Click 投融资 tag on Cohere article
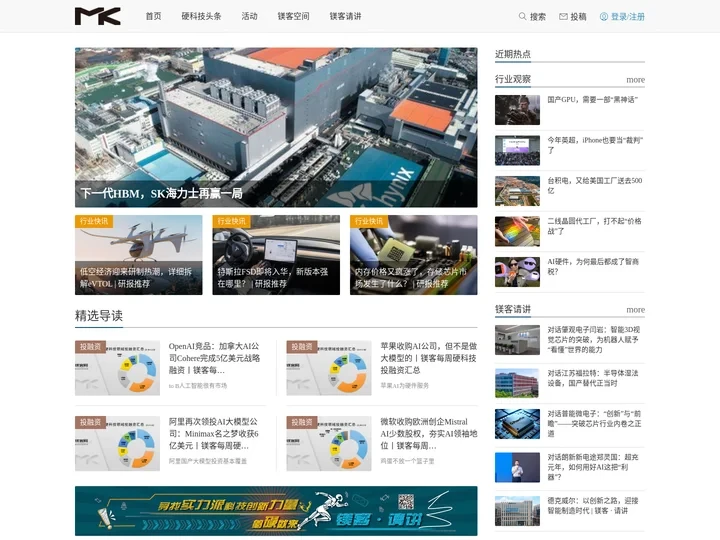Screen dimensions: 720x540 click(x=90, y=347)
